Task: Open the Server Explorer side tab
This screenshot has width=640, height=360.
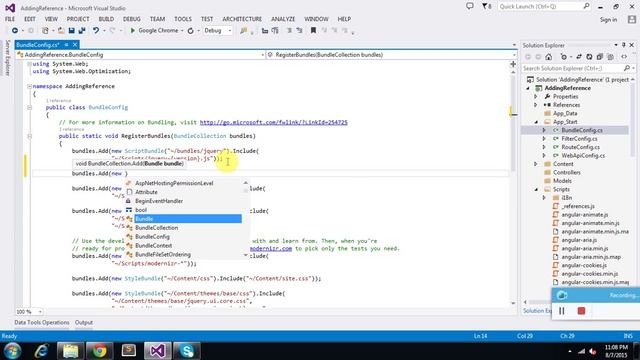Action: coord(7,58)
